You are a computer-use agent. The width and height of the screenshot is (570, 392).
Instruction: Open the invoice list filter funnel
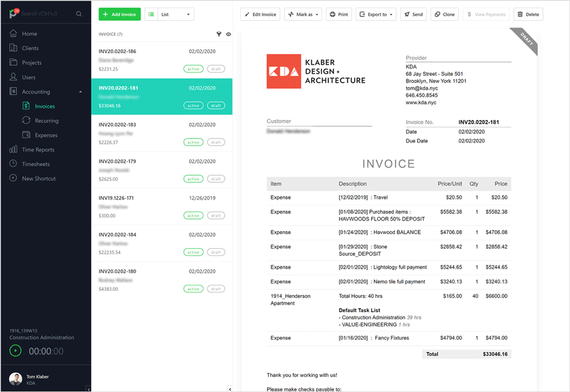coord(218,34)
